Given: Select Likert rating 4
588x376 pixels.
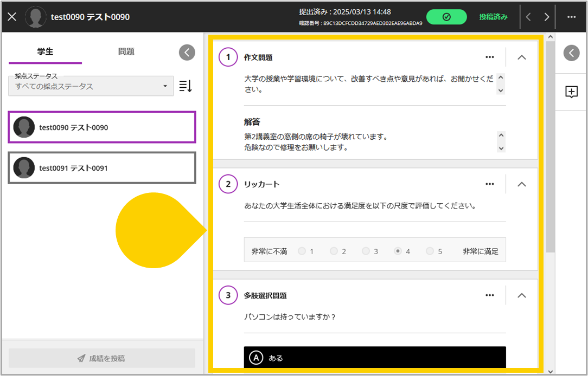Looking at the screenshot, I should point(398,251).
